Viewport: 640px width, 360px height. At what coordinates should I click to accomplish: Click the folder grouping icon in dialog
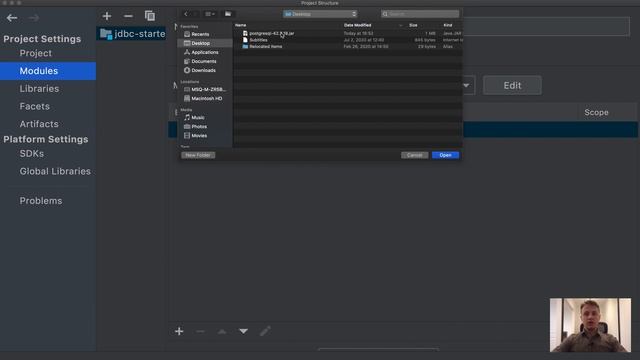[x=228, y=14]
